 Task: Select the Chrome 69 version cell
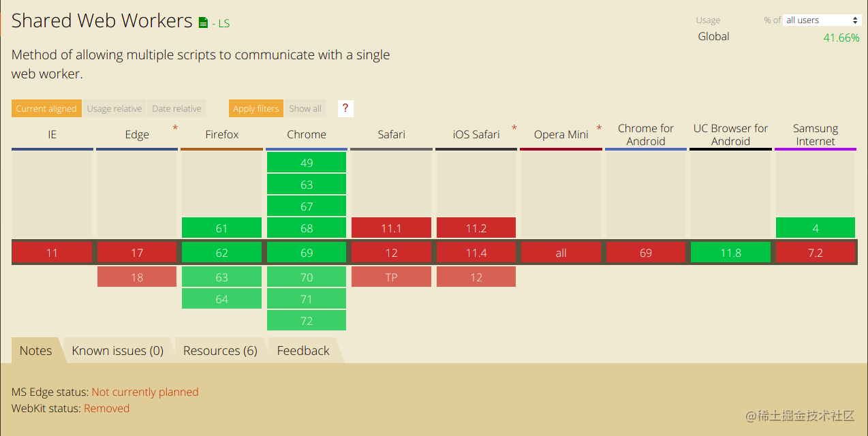pos(306,252)
